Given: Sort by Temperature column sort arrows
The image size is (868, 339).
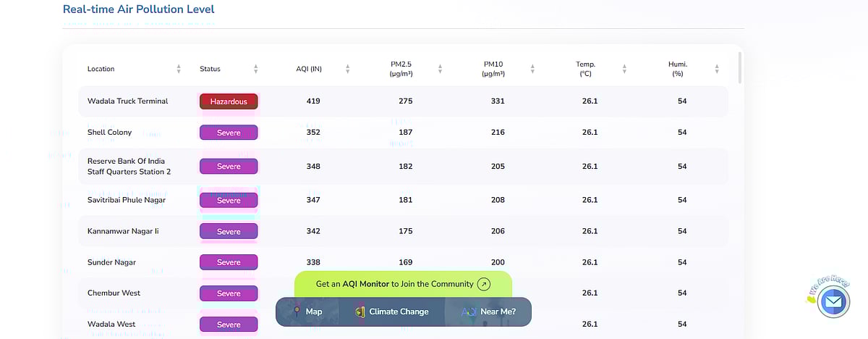Looking at the screenshot, I should coord(624,69).
